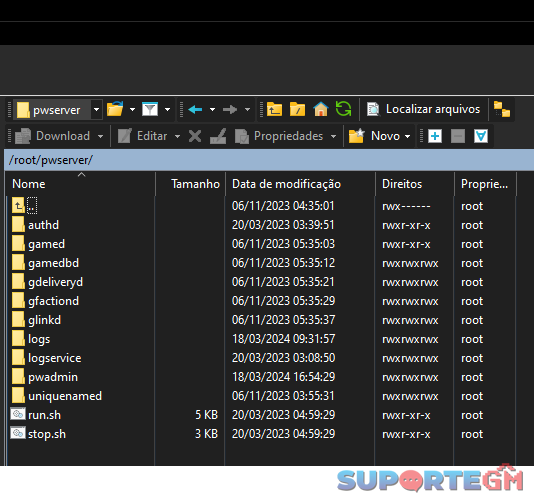Screen dimensions: 534x497
Task: Click the invert selection icon
Action: pyautogui.click(x=481, y=136)
